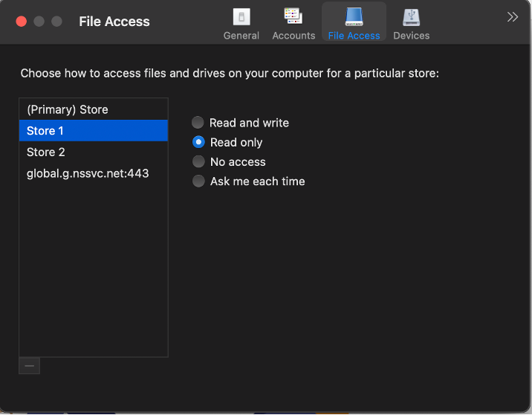Close the File Access window
Viewport: 532px width, 415px height.
tap(21, 22)
